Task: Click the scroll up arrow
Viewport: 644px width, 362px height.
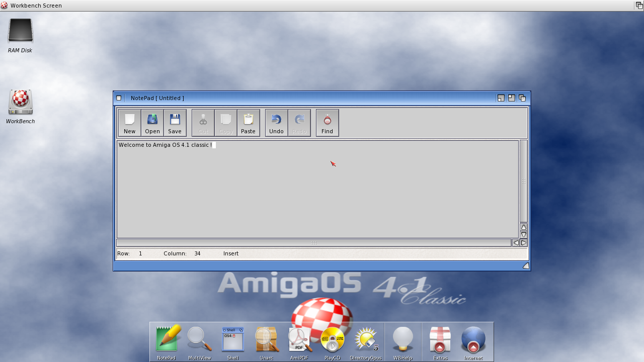Action: [524, 227]
